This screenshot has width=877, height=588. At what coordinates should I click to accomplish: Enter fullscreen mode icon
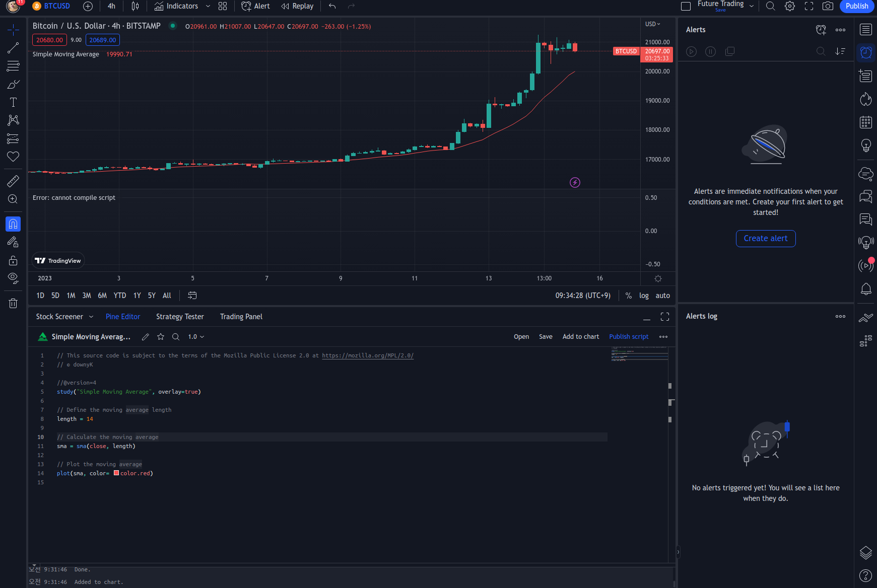tap(809, 6)
